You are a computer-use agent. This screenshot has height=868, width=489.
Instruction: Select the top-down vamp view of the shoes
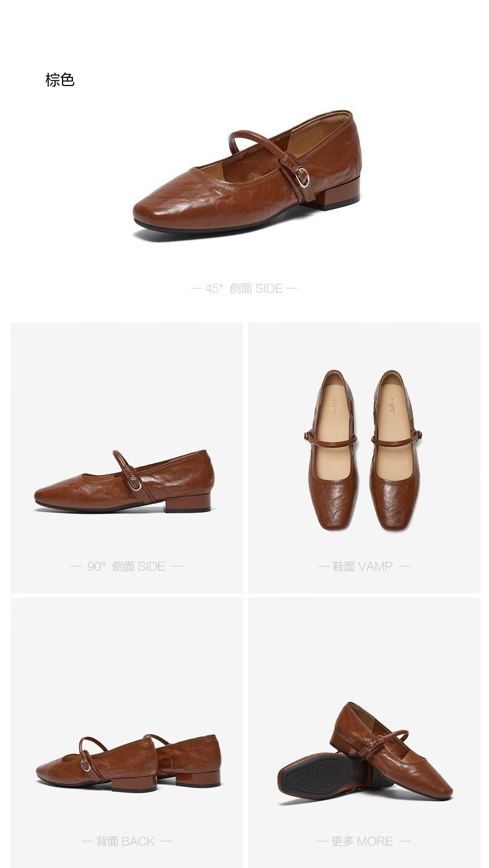364,450
